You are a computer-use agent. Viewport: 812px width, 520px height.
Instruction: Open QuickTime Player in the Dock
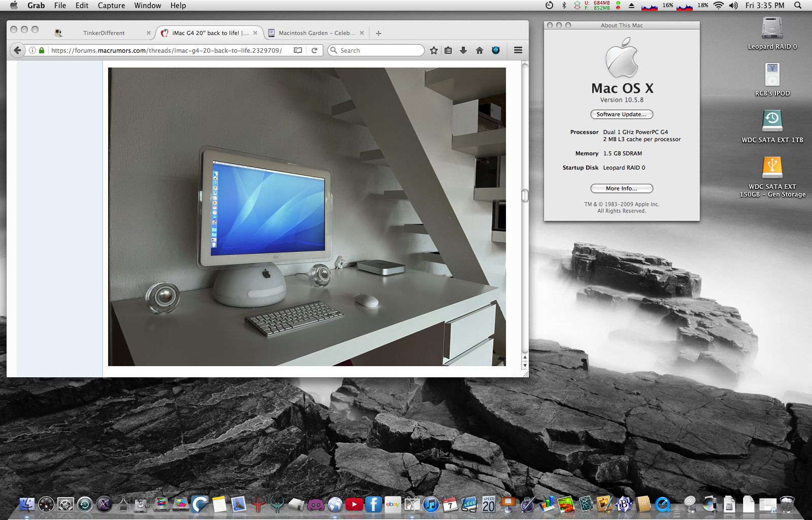663,504
